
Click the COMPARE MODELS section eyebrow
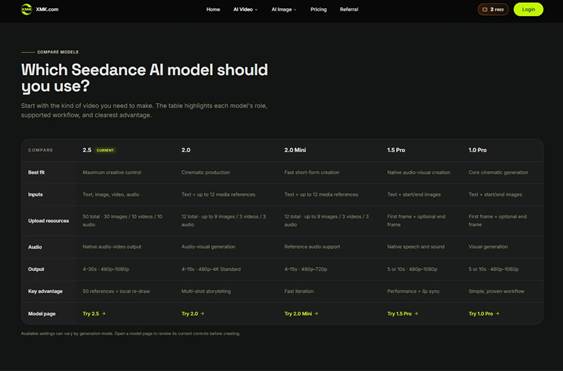[58, 52]
